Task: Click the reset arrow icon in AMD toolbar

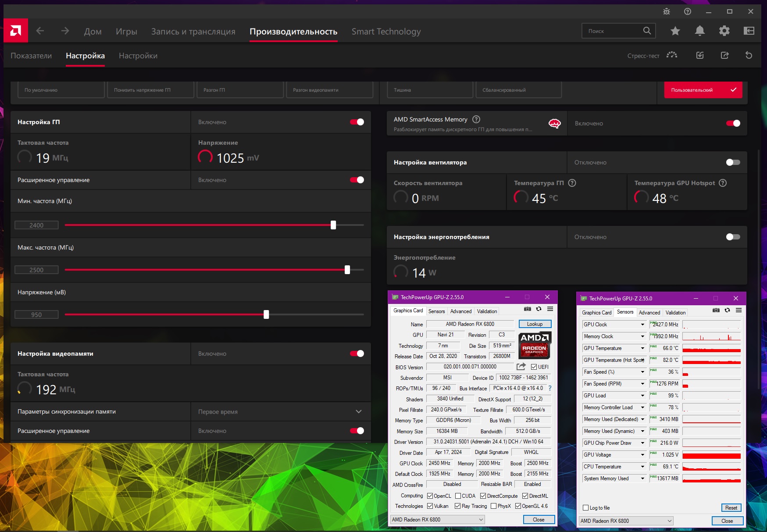Action: coord(749,55)
